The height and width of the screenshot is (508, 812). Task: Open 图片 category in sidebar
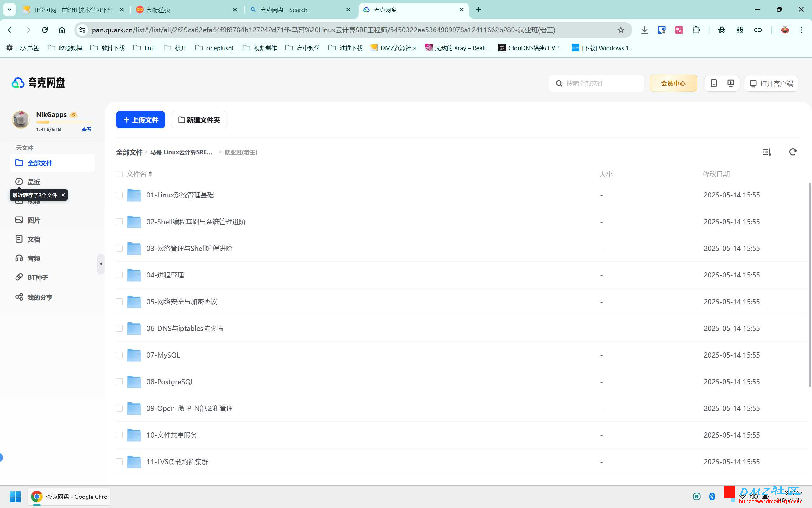pyautogui.click(x=28, y=220)
